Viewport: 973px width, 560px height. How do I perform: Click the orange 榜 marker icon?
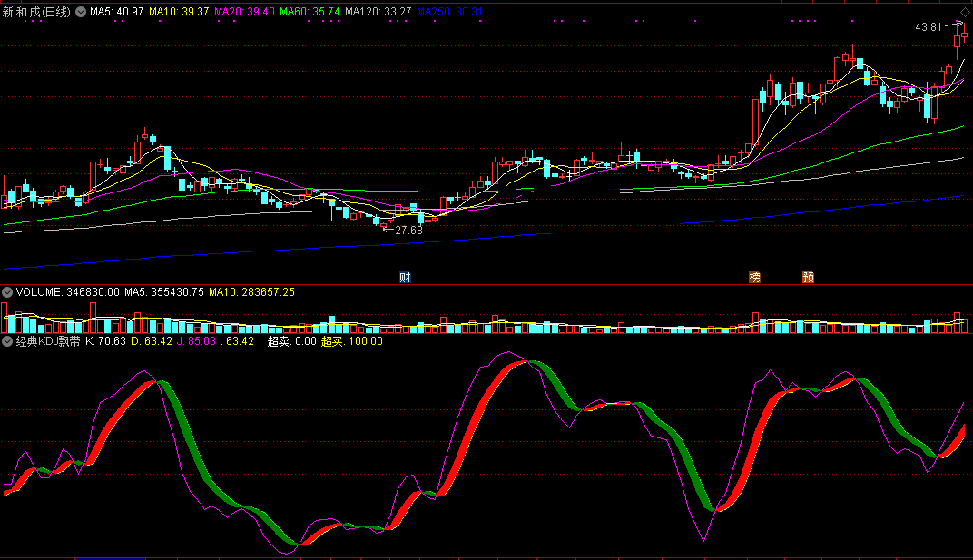pyautogui.click(x=754, y=278)
